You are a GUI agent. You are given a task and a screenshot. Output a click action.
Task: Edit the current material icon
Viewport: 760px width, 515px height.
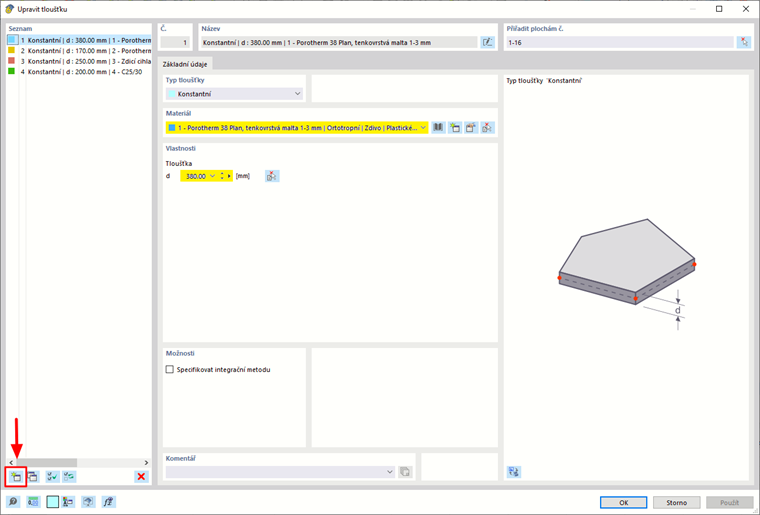tap(471, 127)
